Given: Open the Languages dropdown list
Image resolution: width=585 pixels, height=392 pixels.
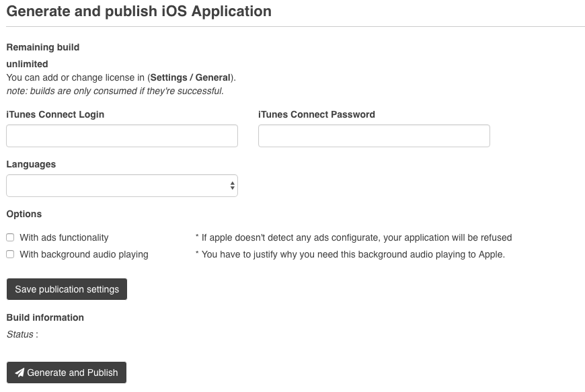Looking at the screenshot, I should [x=121, y=186].
